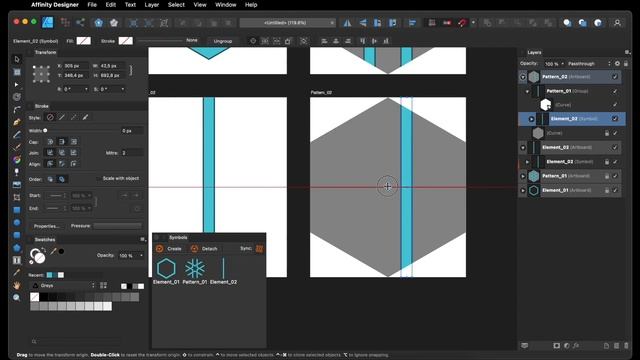The image size is (640, 360).
Task: Select the Rounded Rectangle tool
Action: coord(17,235)
